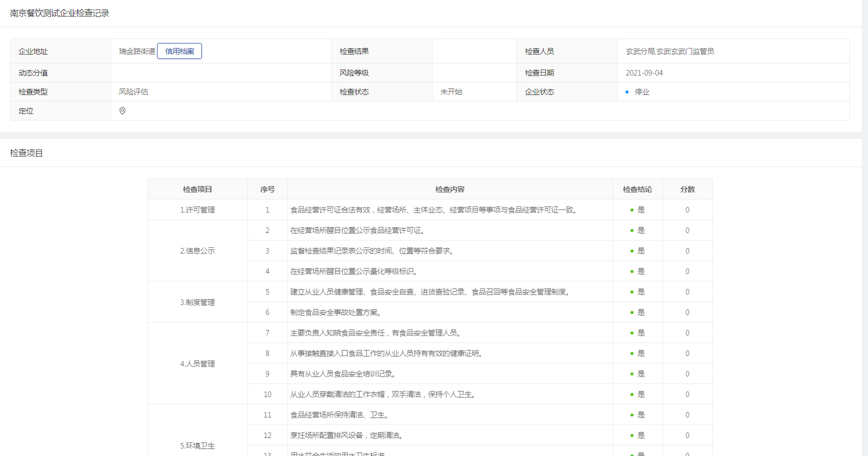The height and width of the screenshot is (456, 868).
Task: Click the location pin icon in 定位 row
Action: [x=122, y=111]
